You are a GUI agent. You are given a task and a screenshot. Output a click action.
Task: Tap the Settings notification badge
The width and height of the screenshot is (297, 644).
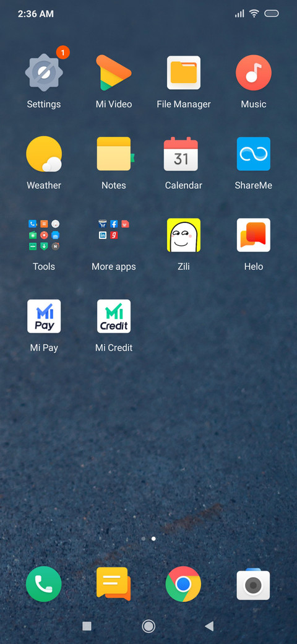(62, 52)
